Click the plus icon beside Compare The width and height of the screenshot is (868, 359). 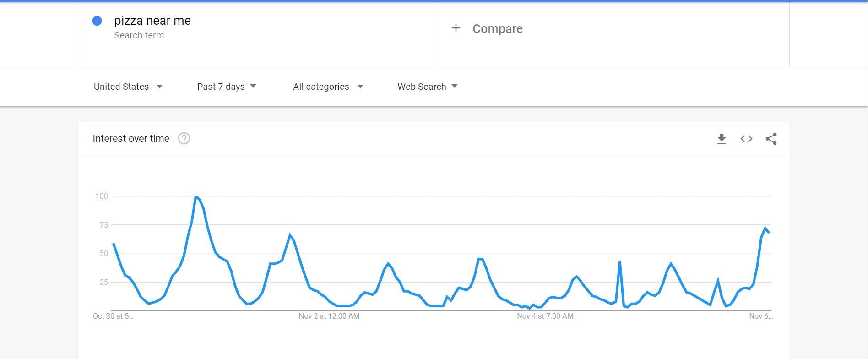[x=456, y=28]
